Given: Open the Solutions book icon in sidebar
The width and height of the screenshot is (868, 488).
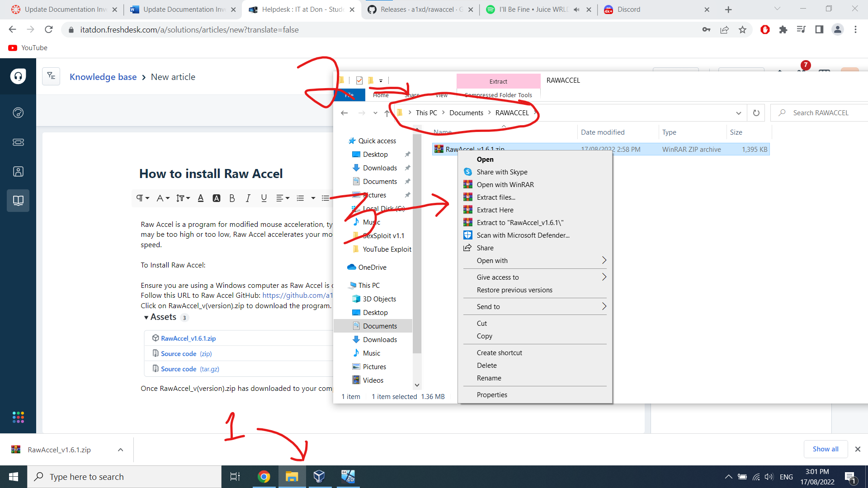Looking at the screenshot, I should (x=18, y=201).
